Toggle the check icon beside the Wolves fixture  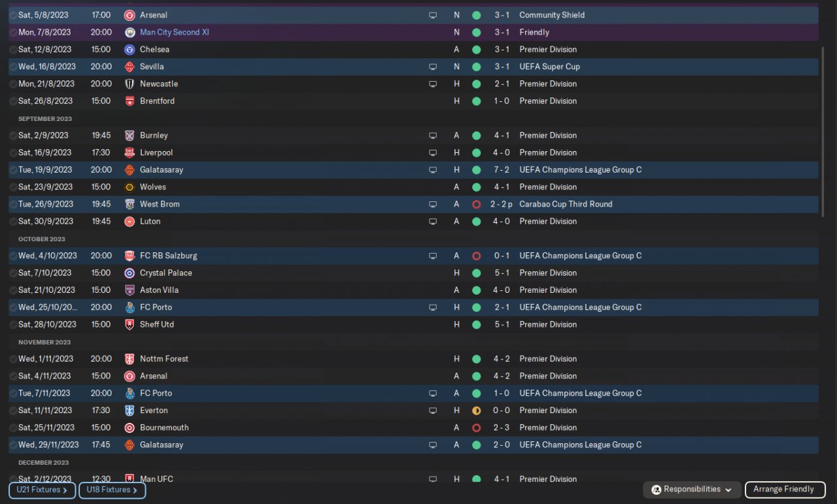click(13, 187)
